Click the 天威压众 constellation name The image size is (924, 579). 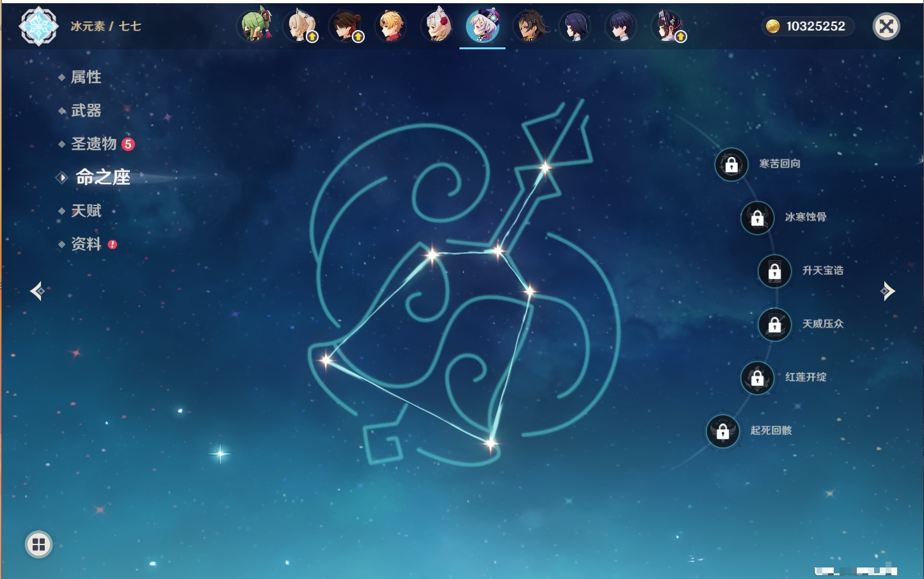[x=823, y=324]
